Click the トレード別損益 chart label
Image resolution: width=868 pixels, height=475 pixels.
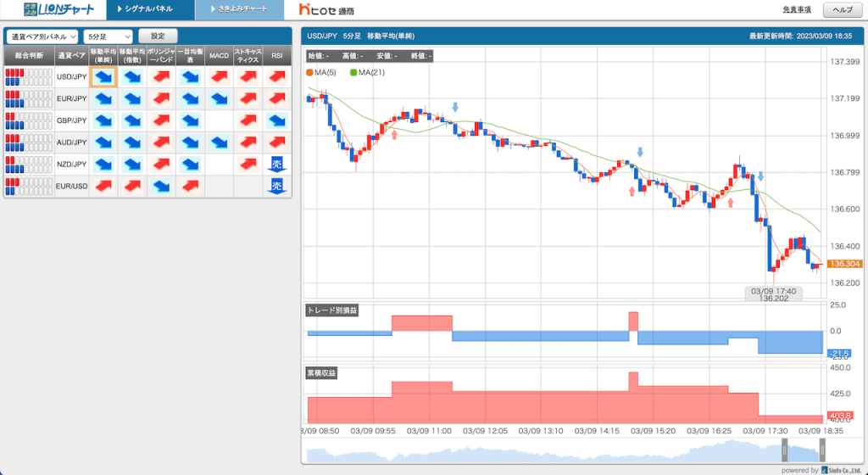331,310
